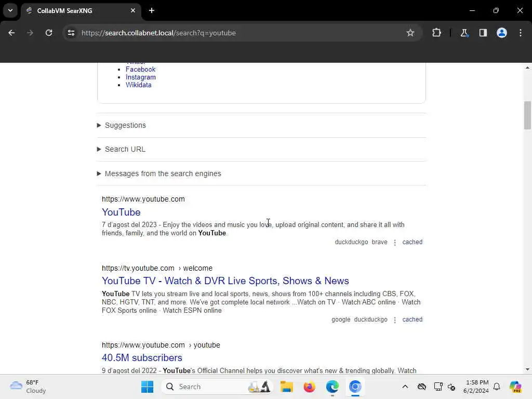Click the scrollbar up arrow
The width and height of the screenshot is (532, 399).
(527, 68)
